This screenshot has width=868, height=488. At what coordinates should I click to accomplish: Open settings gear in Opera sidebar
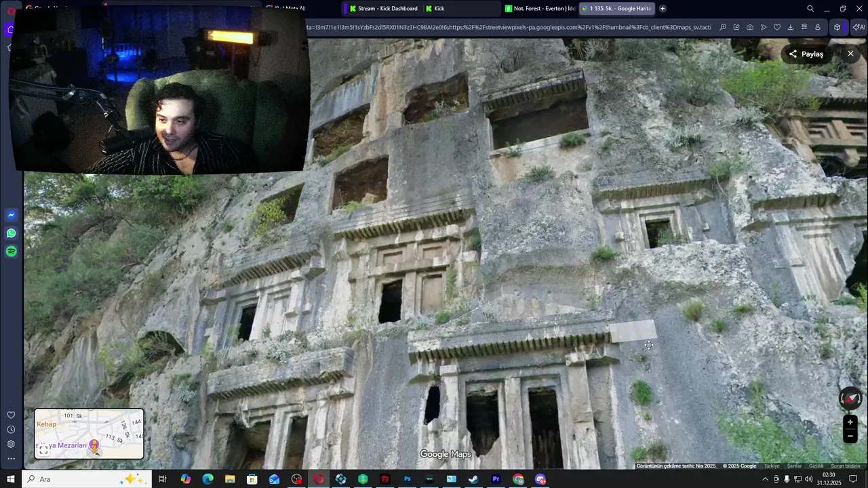11,444
